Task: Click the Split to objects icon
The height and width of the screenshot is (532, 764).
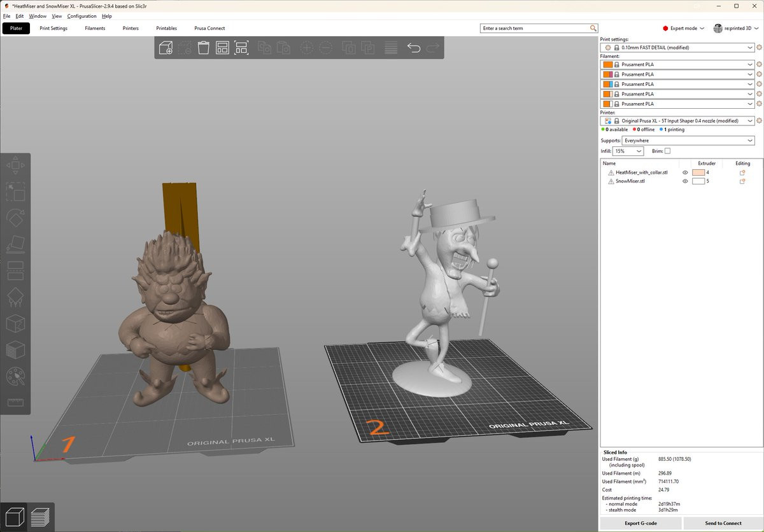Action: tap(348, 48)
